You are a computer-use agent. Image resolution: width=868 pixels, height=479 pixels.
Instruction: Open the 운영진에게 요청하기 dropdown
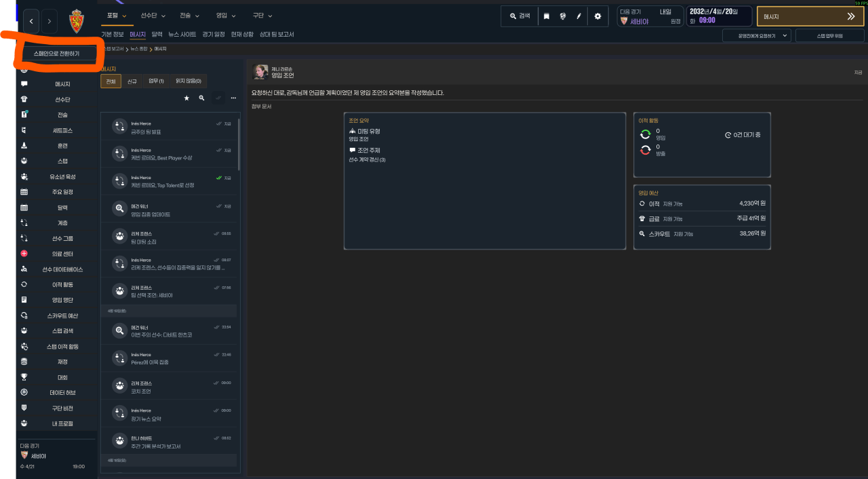pyautogui.click(x=757, y=35)
